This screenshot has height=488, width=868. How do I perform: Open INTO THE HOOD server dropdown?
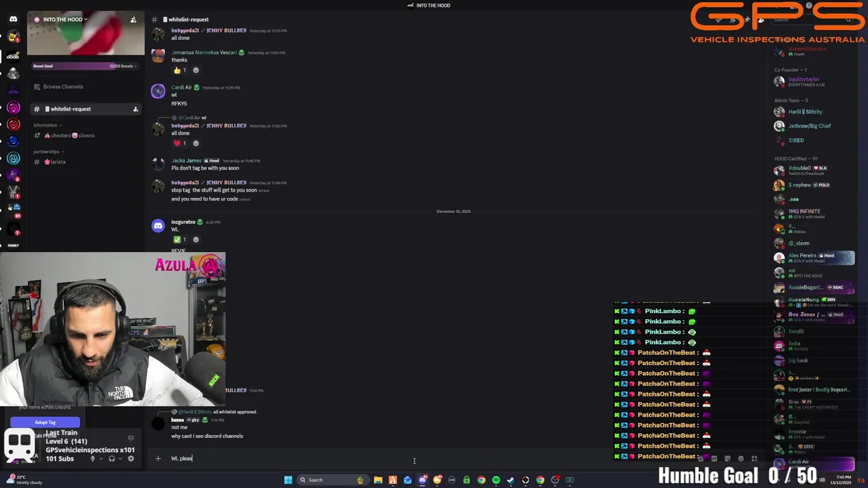tap(64, 20)
